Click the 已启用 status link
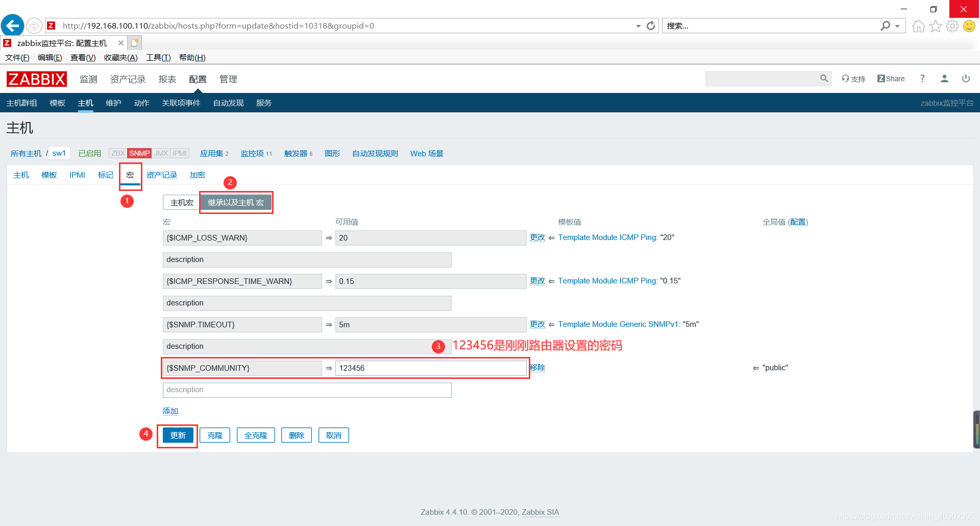Viewport: 980px width, 526px height. coord(90,153)
